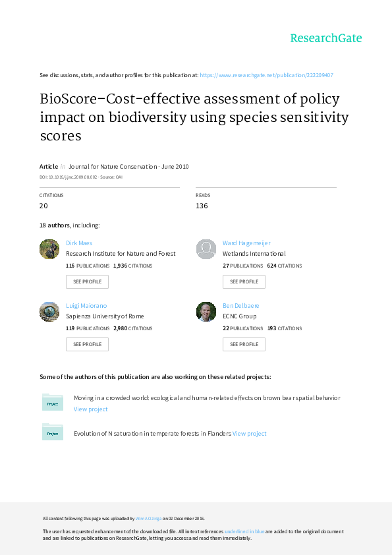Click the underlined in blue reference link

tap(244, 531)
